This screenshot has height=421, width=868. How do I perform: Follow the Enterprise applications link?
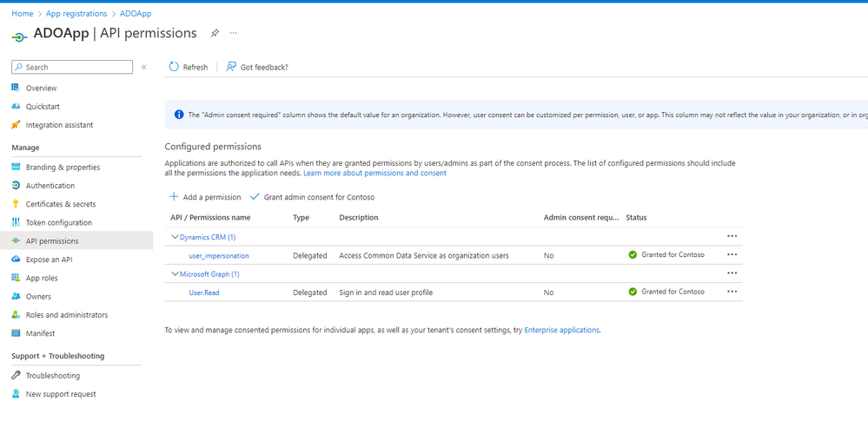[561, 330]
